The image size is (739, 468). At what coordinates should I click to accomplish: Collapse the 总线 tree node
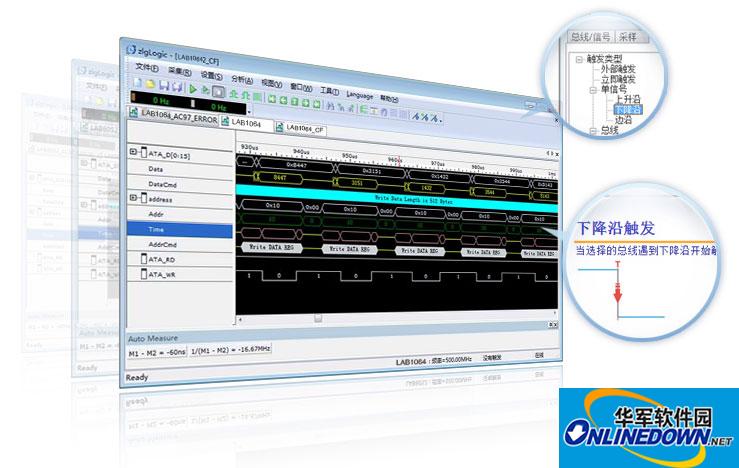593,131
